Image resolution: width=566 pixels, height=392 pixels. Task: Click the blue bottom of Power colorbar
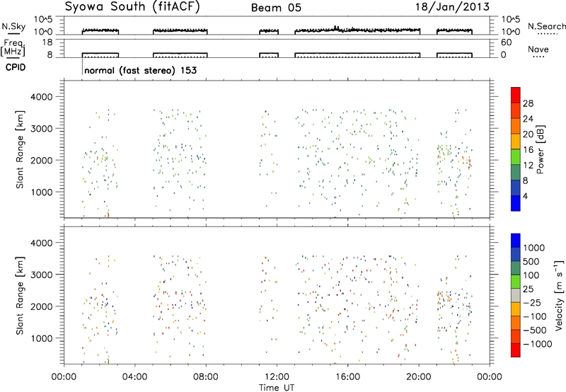click(516, 203)
